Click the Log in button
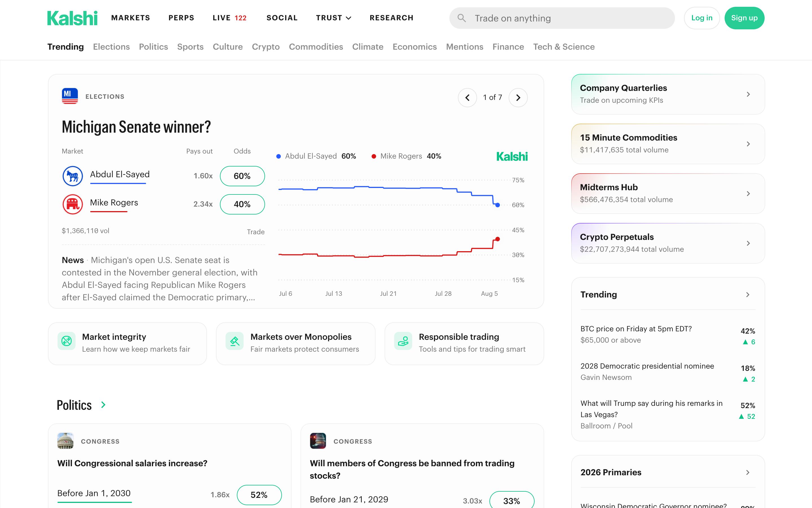 (701, 18)
